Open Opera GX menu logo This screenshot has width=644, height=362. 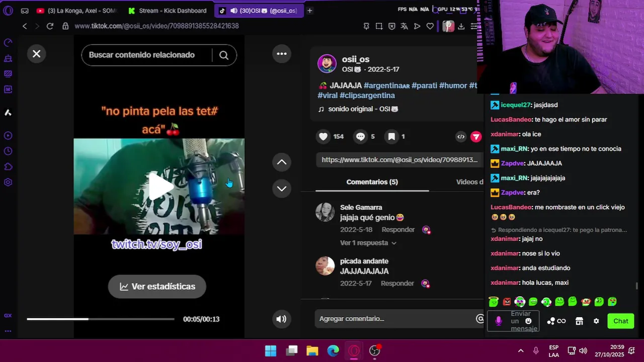pyautogui.click(x=8, y=11)
